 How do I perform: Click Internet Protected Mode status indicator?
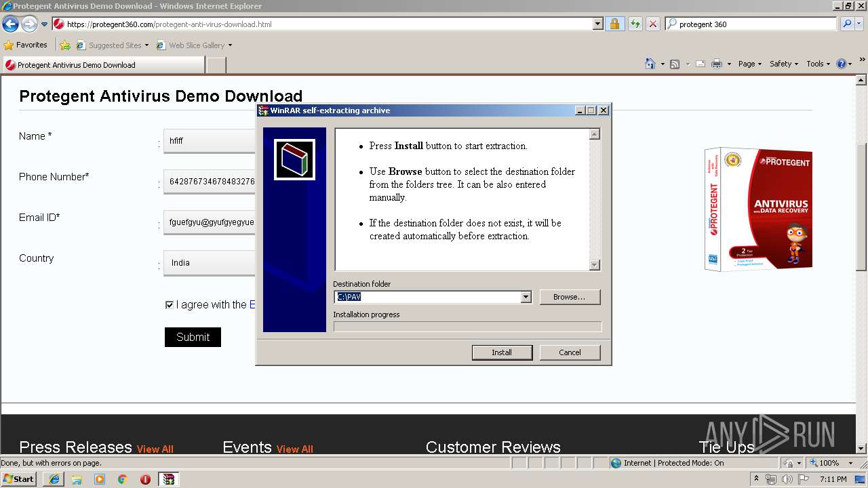pos(667,463)
